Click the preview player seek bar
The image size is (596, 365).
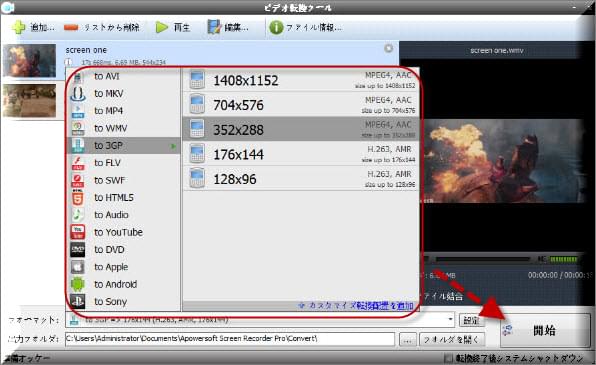coord(482,259)
